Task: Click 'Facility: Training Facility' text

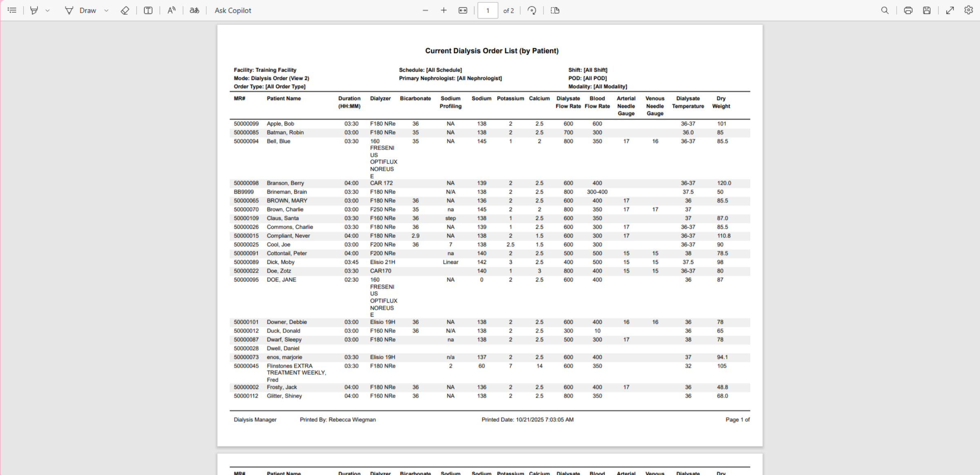Action: tap(265, 70)
